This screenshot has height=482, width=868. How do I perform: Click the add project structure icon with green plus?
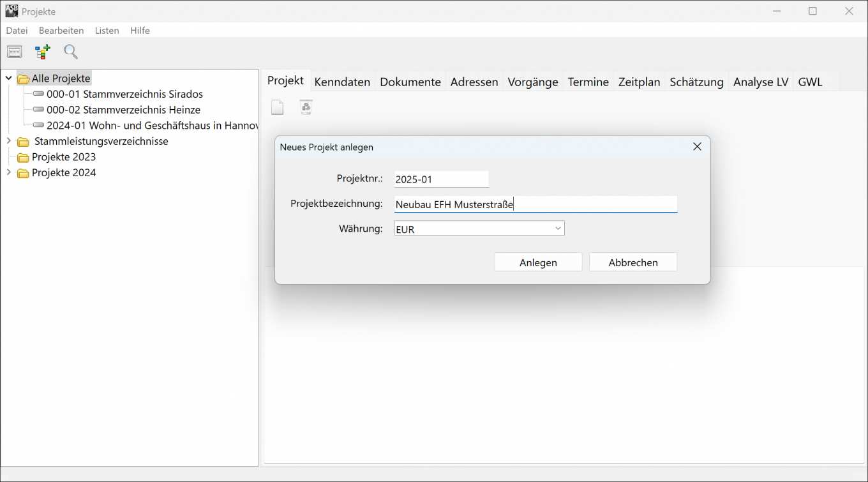[x=43, y=52]
